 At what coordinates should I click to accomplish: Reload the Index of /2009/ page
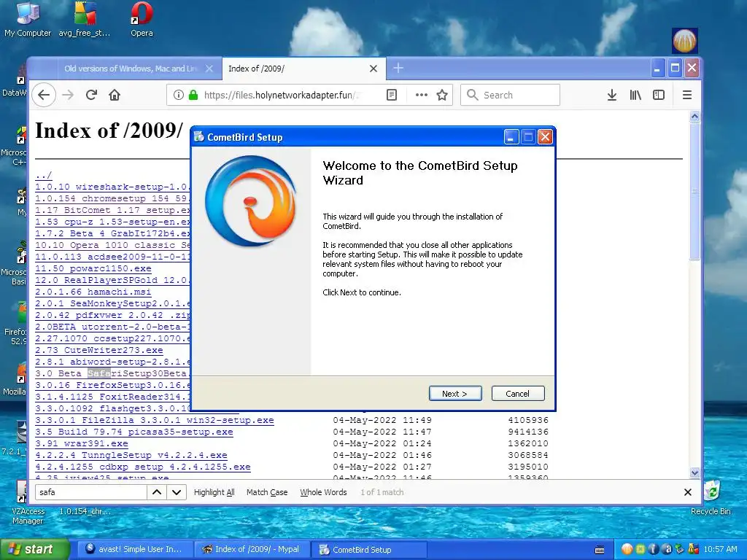91,95
